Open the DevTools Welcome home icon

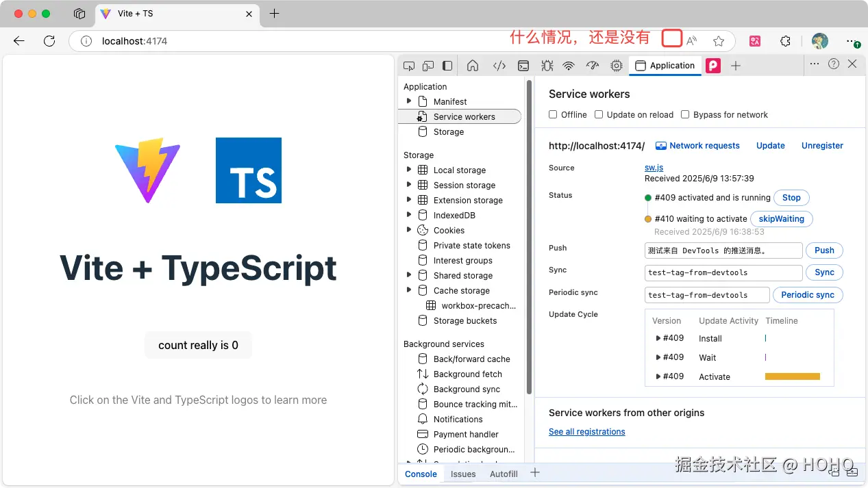[x=473, y=66]
